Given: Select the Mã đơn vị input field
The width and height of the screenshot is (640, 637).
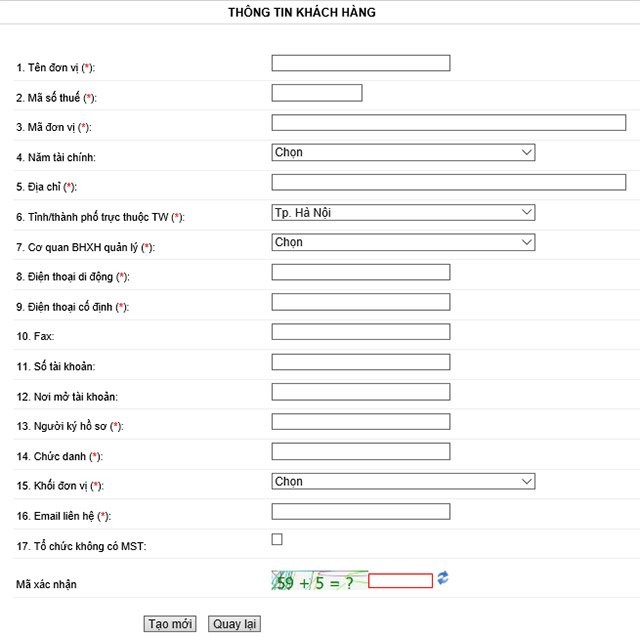Looking at the screenshot, I should [449, 123].
